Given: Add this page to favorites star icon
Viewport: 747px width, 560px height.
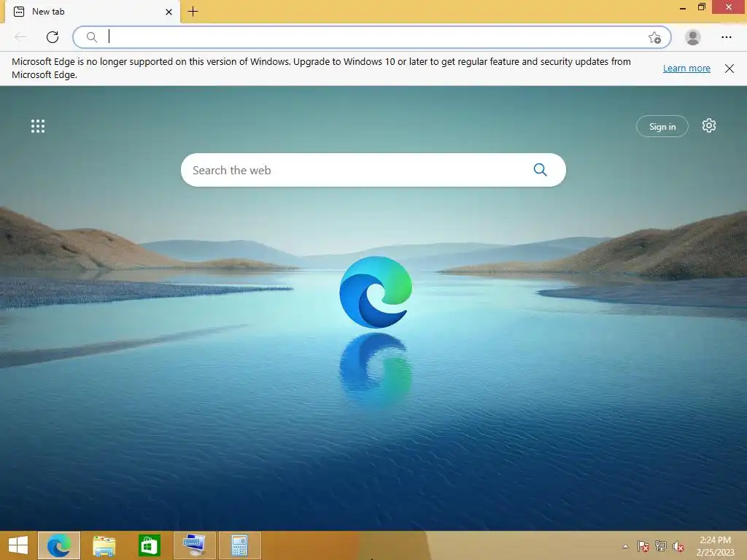Looking at the screenshot, I should coord(654,37).
